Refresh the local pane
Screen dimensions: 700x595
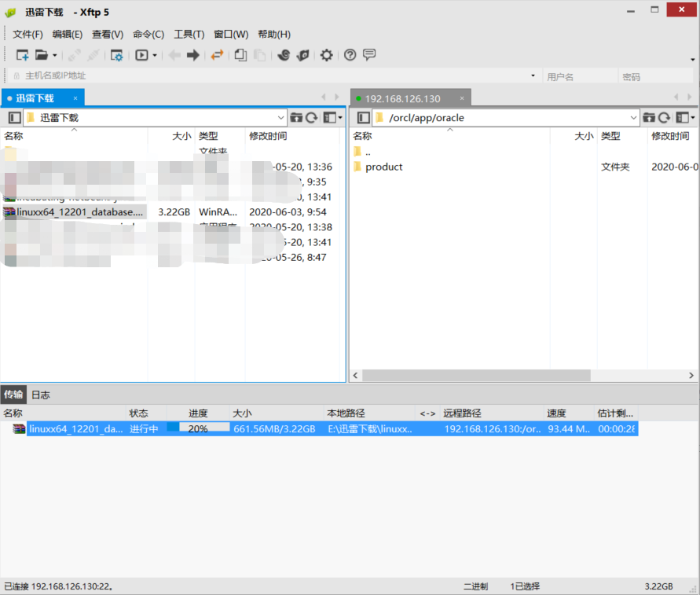click(312, 118)
